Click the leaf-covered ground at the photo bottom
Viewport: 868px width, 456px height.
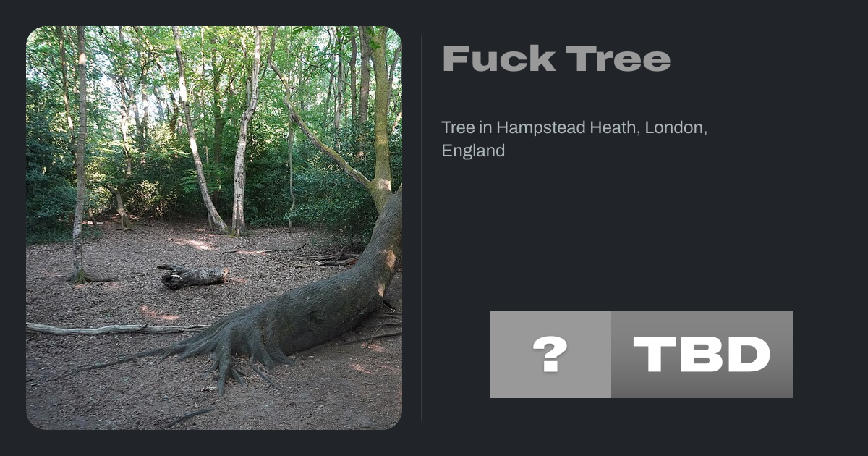coord(214,405)
